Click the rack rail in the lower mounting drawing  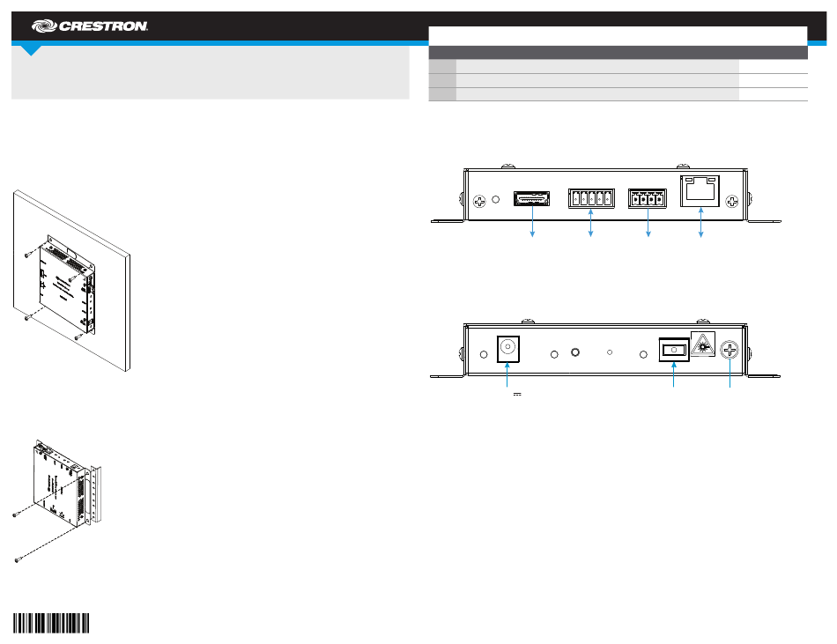[95, 494]
